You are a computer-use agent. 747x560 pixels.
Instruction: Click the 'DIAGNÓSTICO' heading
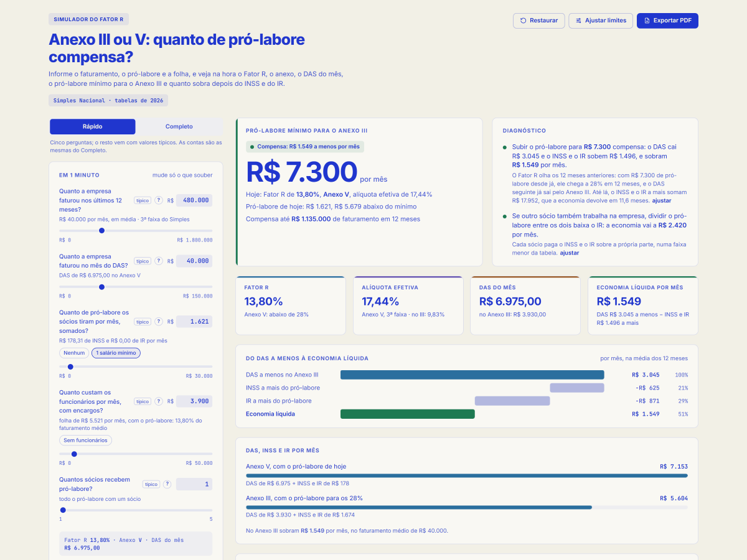(x=524, y=131)
